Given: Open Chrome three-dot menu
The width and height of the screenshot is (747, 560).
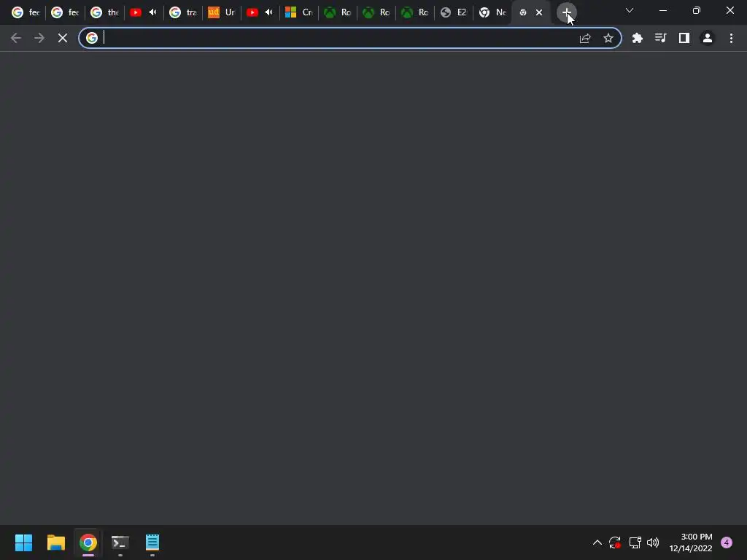Looking at the screenshot, I should (731, 38).
